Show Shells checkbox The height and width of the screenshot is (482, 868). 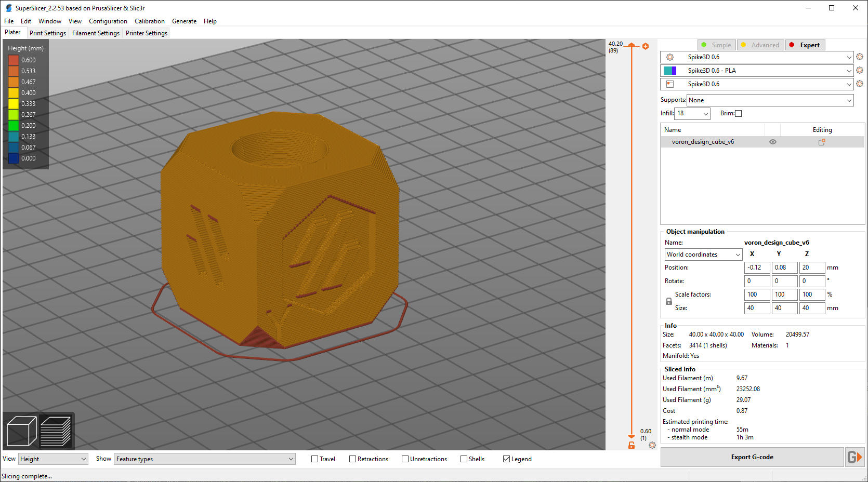point(464,459)
